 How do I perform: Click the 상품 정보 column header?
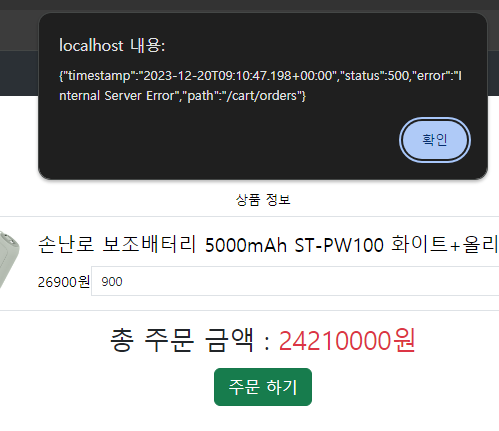click(x=263, y=200)
